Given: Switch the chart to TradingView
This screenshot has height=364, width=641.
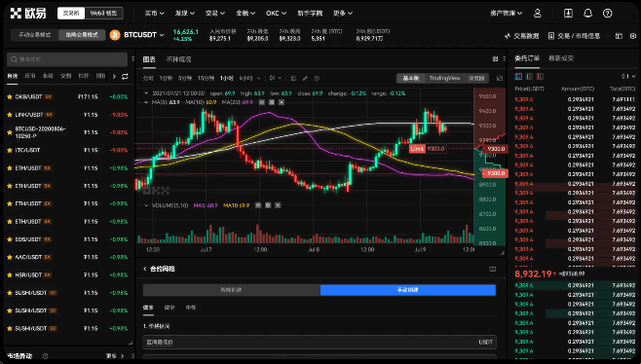Looking at the screenshot, I should tap(444, 78).
